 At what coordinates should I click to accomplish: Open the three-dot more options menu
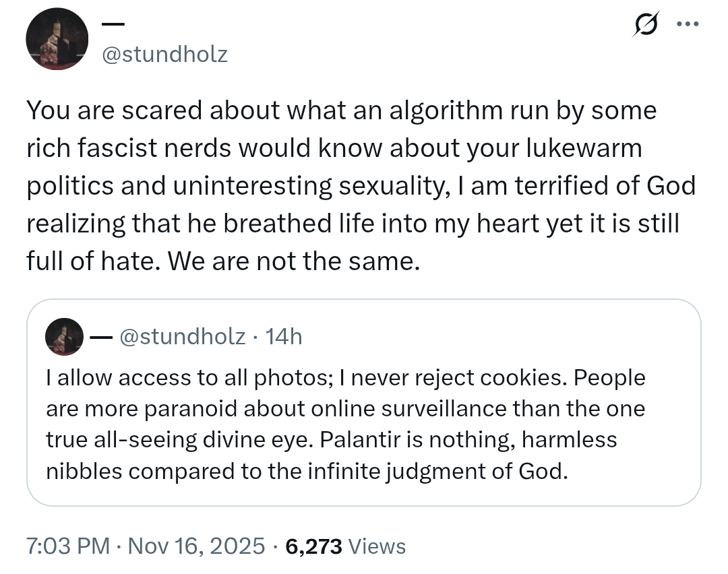686,24
